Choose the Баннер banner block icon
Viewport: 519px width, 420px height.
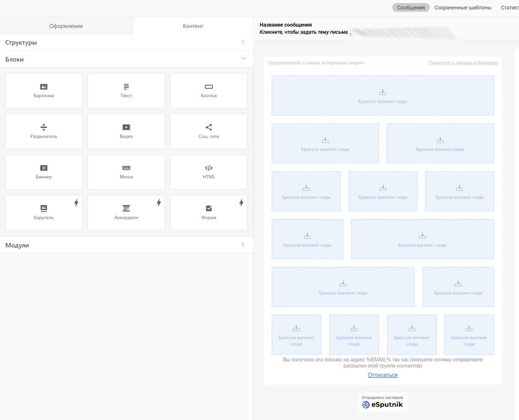(44, 168)
